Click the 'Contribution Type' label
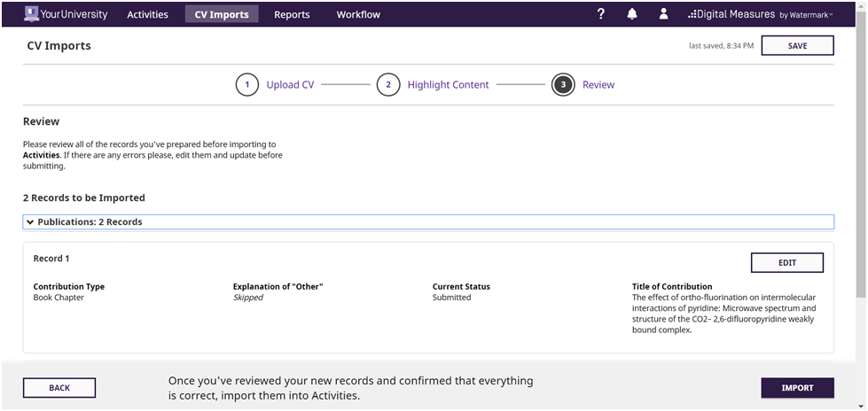 pos(68,286)
